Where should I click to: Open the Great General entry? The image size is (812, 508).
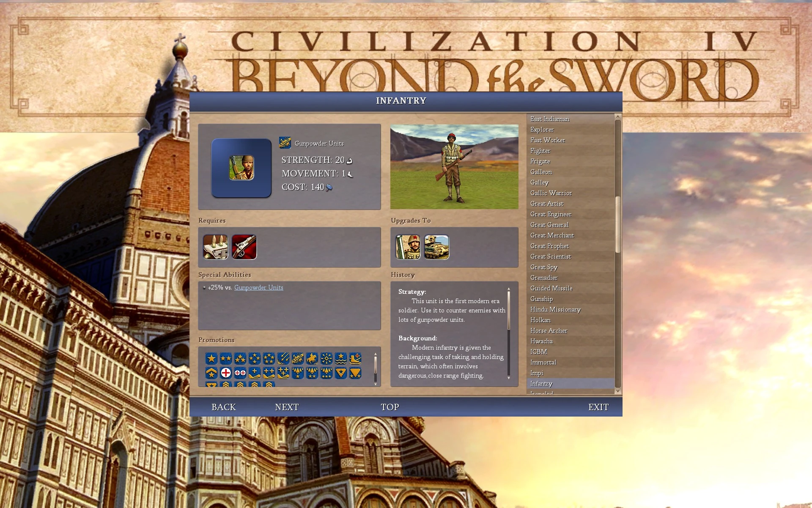point(549,225)
